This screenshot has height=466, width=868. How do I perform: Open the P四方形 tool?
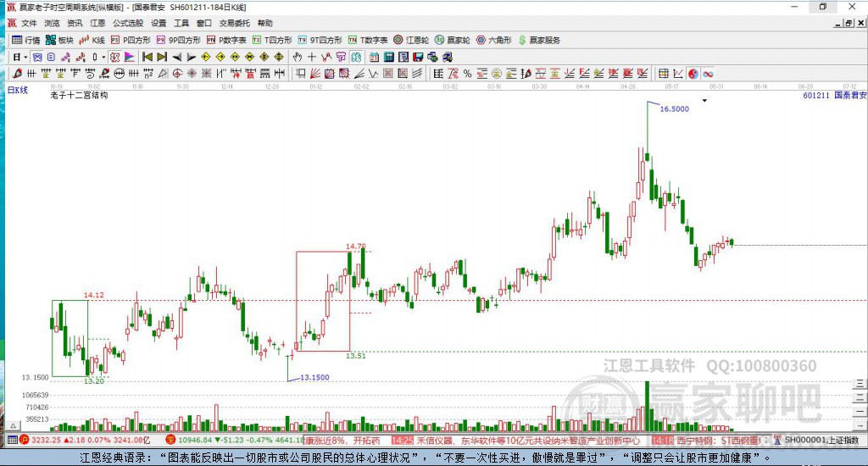tap(131, 40)
